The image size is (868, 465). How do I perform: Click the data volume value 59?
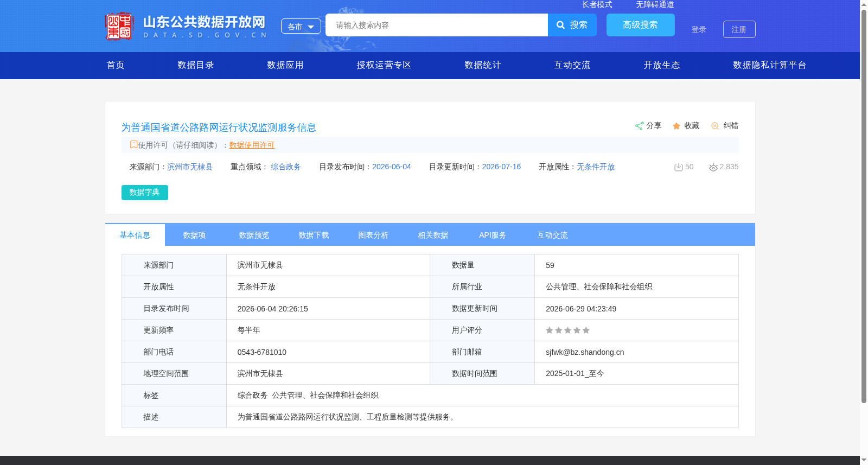pyautogui.click(x=550, y=265)
